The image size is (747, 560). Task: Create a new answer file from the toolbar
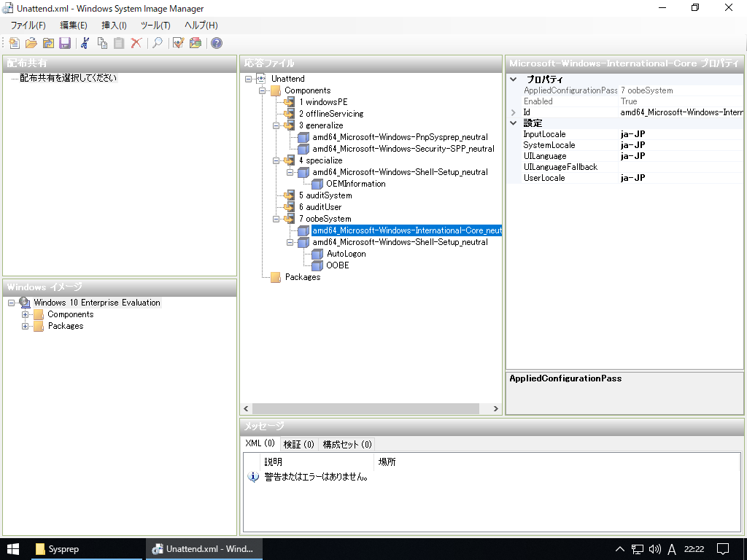15,43
